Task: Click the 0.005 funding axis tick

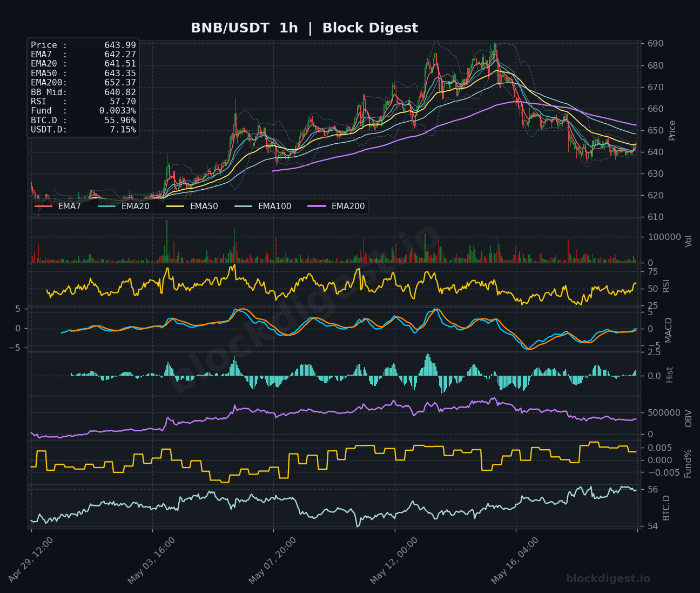Action: tap(660, 448)
